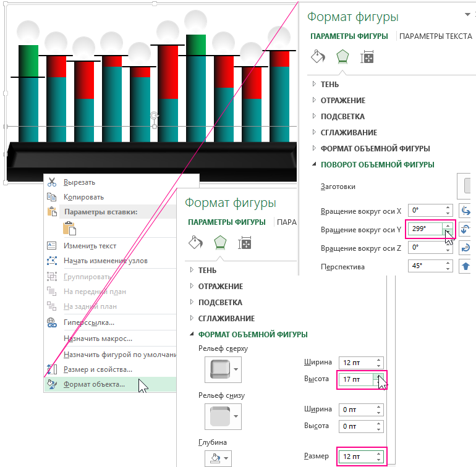Open the Рельеф снизу bevel dropdown
This screenshot has width=476, height=467.
(236, 416)
